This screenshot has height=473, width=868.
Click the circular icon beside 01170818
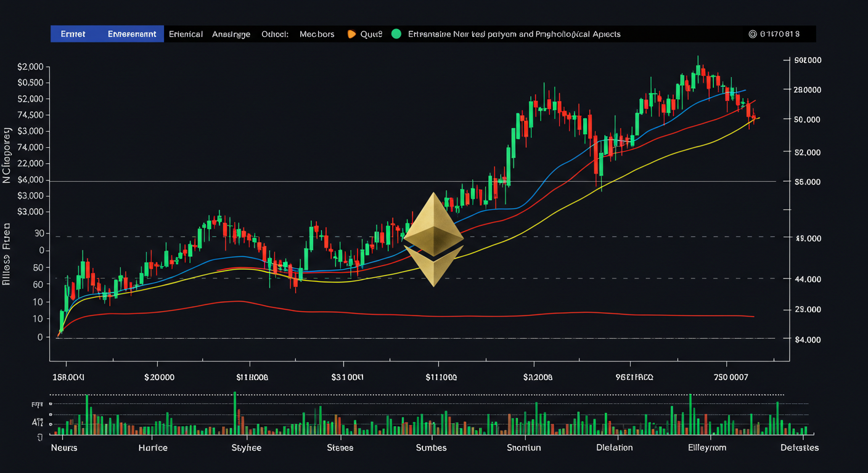click(x=752, y=34)
